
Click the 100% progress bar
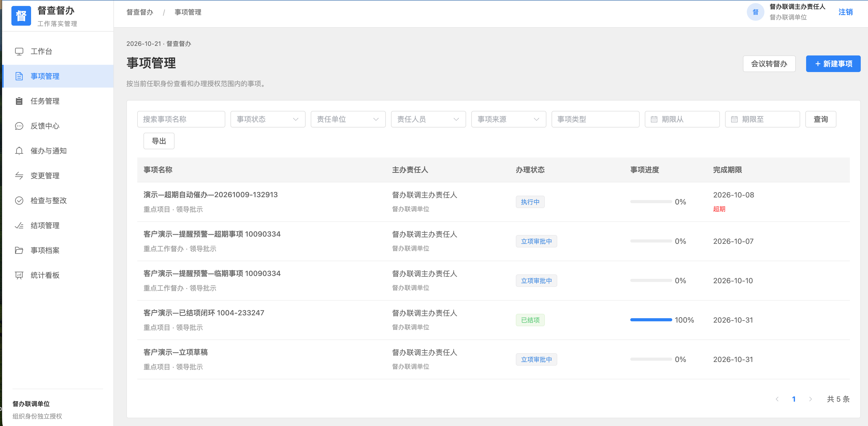click(x=651, y=320)
